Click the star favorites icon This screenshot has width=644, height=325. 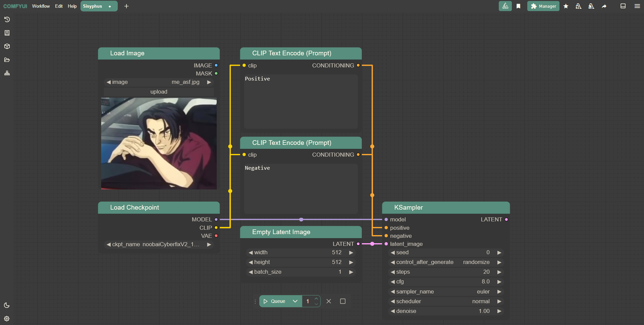tap(566, 6)
